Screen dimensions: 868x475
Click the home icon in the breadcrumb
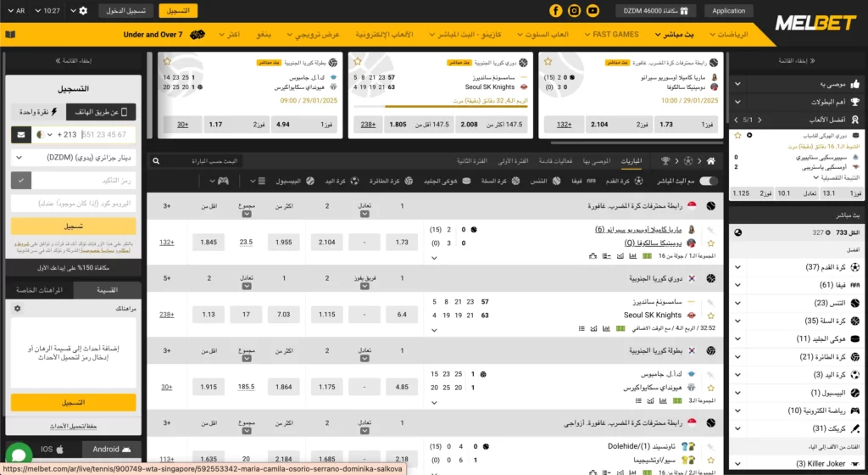point(711,161)
